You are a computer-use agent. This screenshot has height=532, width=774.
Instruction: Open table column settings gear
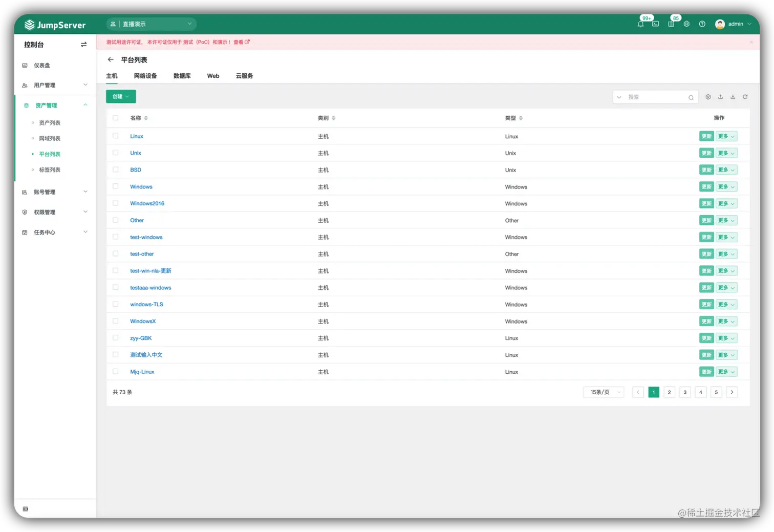click(708, 97)
